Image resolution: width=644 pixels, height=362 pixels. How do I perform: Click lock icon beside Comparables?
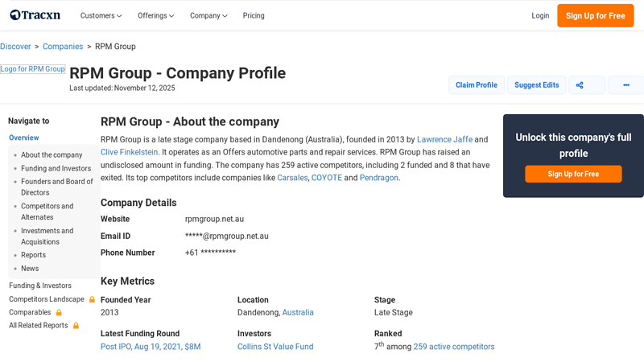(x=59, y=312)
